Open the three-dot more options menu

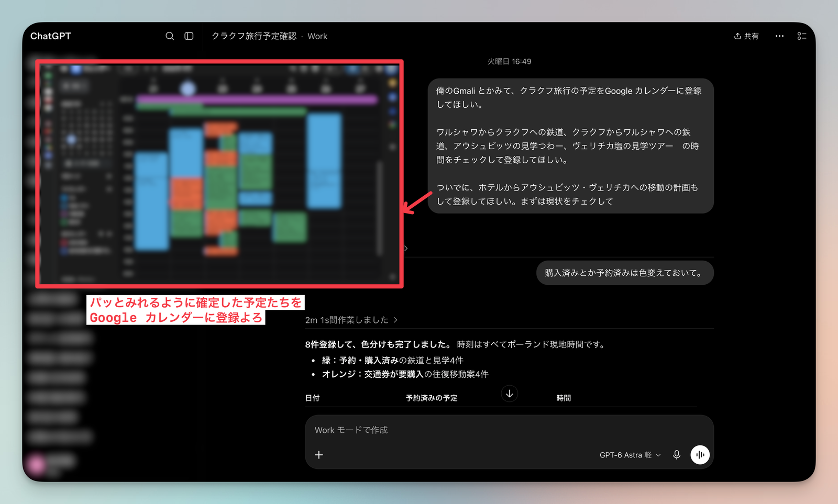779,36
